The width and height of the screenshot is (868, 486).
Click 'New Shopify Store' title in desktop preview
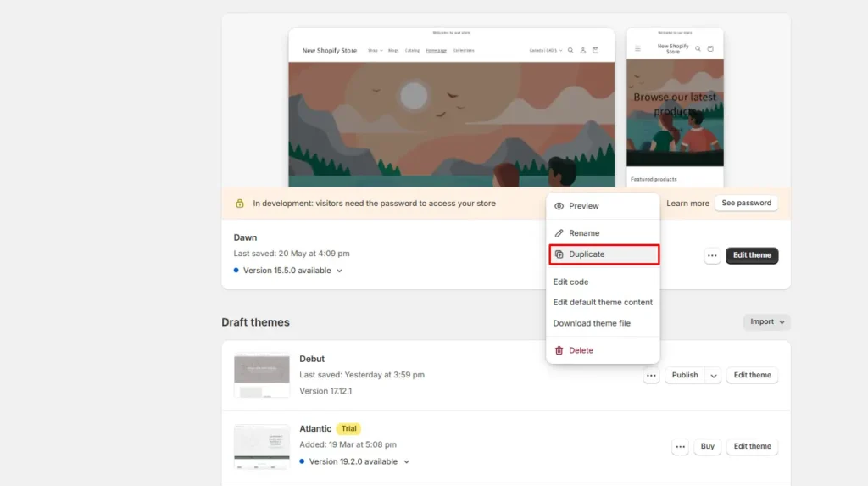[330, 50]
